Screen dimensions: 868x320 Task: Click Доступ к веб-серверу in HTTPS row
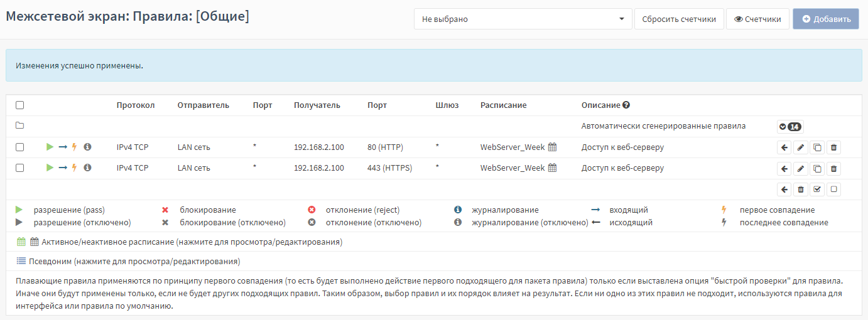[x=622, y=168]
